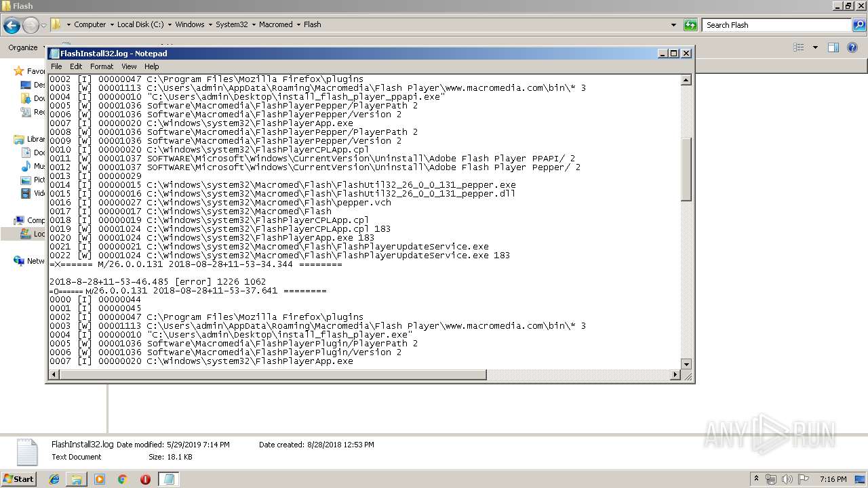Select the Desktop icon under Favorites
The width and height of the screenshot is (868, 488).
(x=26, y=85)
